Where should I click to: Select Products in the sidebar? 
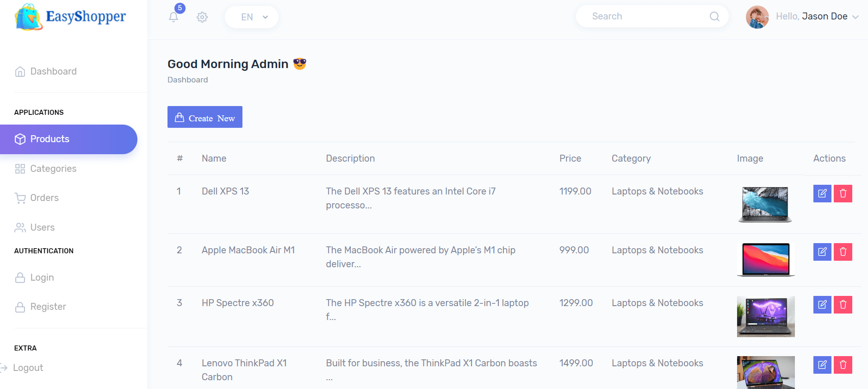tap(68, 139)
